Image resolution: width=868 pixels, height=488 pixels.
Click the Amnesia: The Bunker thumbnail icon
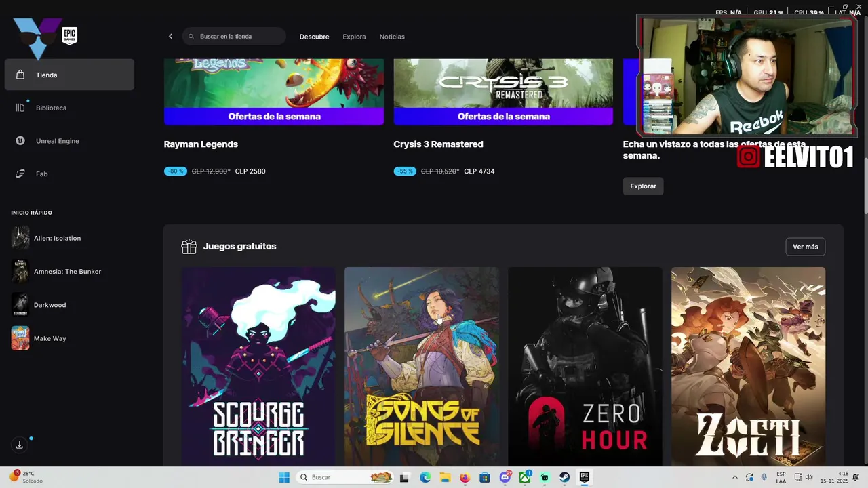tap(20, 272)
